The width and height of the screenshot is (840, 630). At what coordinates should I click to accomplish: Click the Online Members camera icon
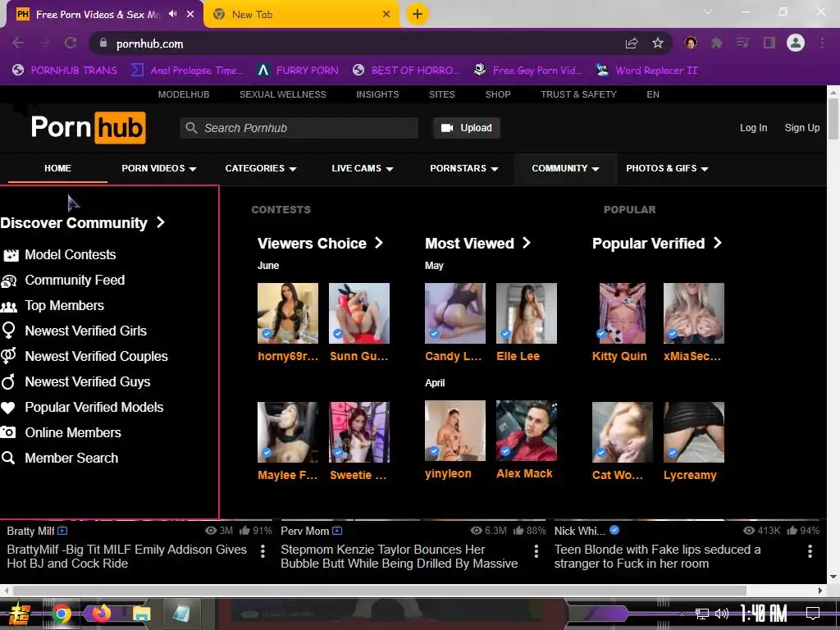(8, 432)
